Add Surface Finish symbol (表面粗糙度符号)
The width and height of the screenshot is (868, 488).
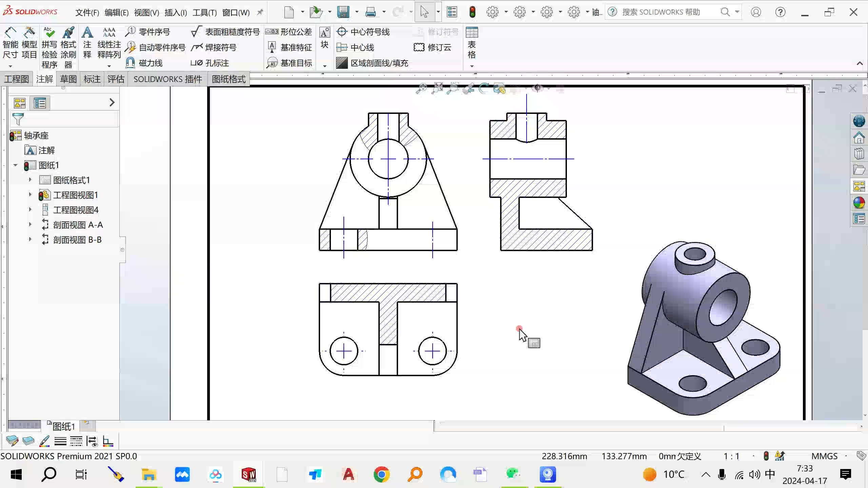[225, 32]
